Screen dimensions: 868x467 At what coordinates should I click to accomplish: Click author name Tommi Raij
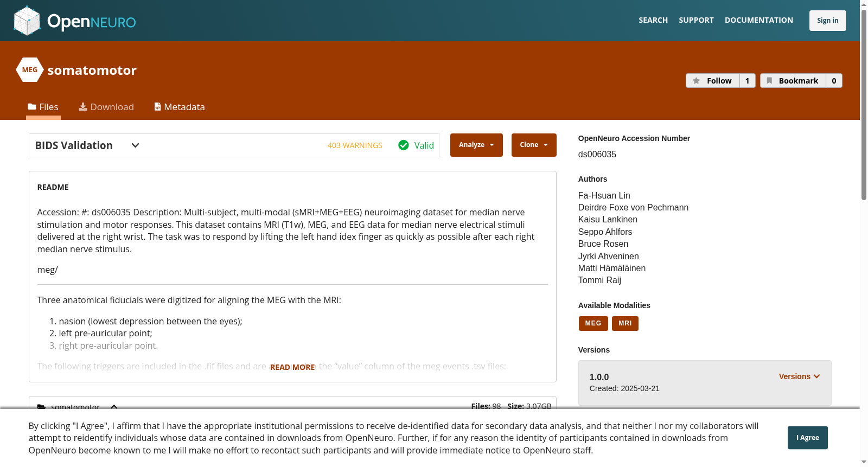click(x=599, y=280)
